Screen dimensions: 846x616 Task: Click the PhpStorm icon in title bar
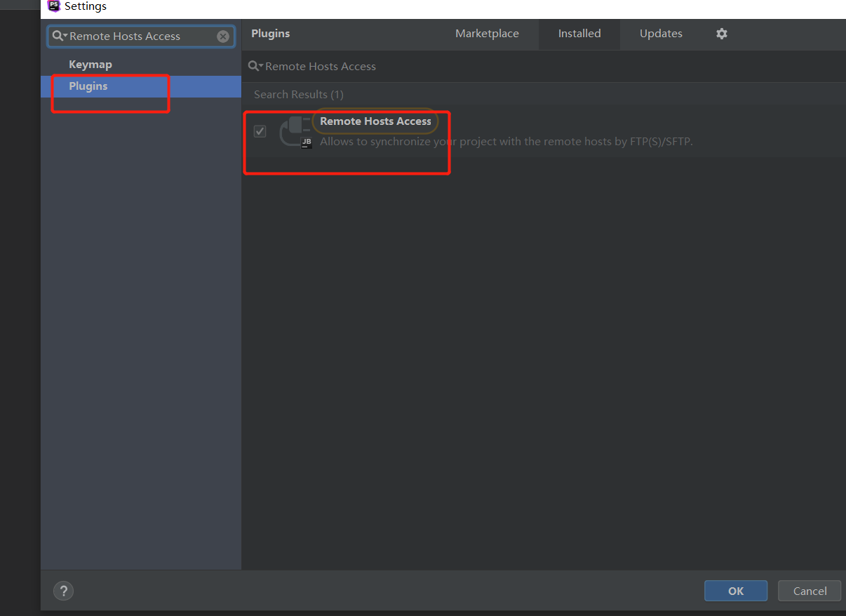pyautogui.click(x=53, y=6)
